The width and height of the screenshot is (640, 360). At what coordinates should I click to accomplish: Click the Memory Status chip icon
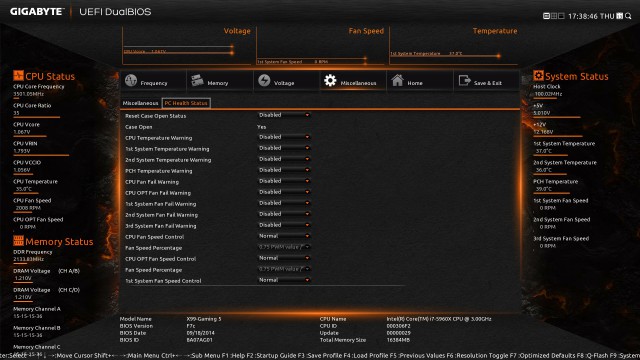pyautogui.click(x=18, y=241)
